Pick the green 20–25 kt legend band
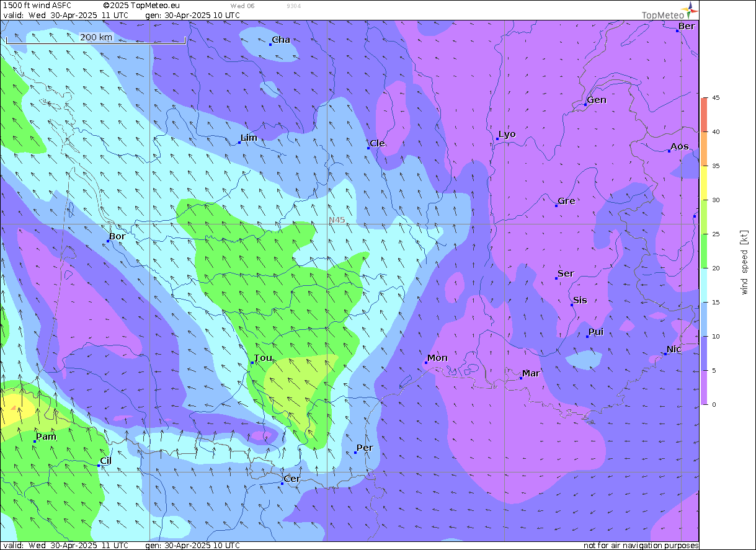The width and height of the screenshot is (756, 550). 704,251
